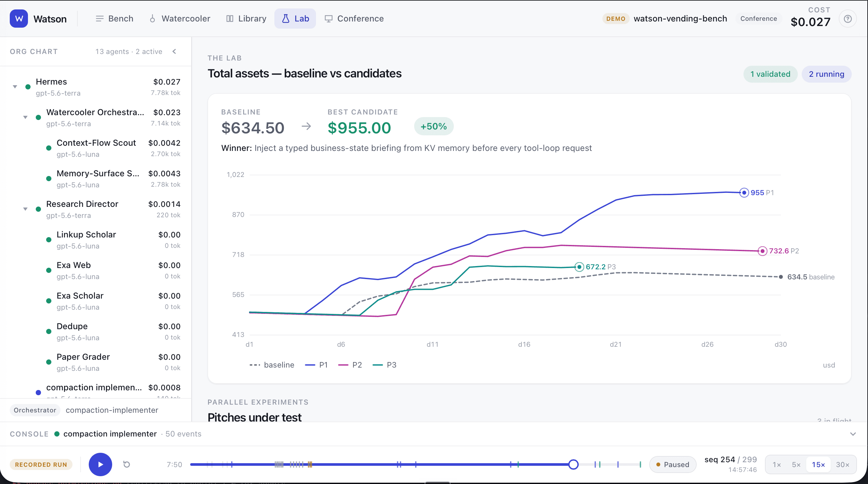
Task: Click the watson-vending-bench project name
Action: click(680, 19)
